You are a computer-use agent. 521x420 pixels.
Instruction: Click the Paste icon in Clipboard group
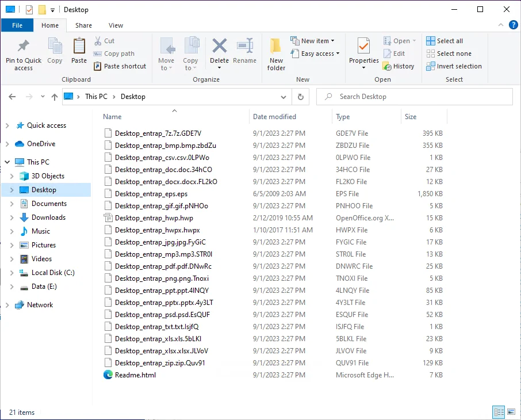79,47
